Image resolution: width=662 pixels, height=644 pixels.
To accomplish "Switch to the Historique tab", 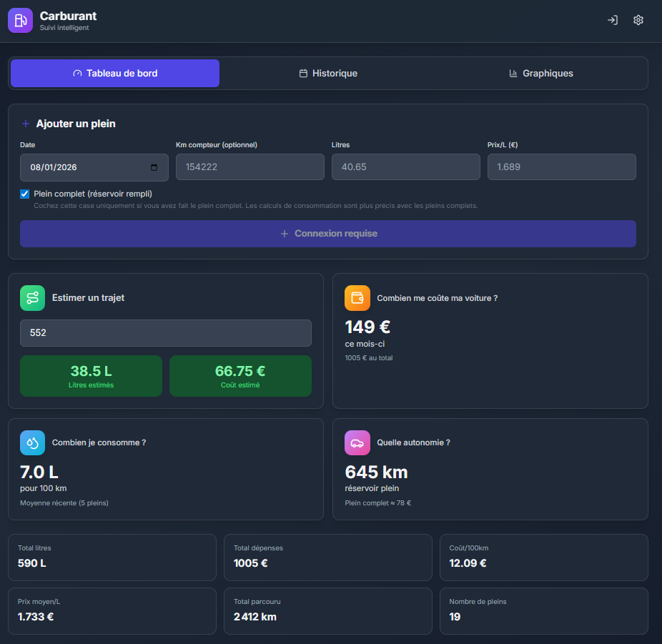I will [327, 74].
